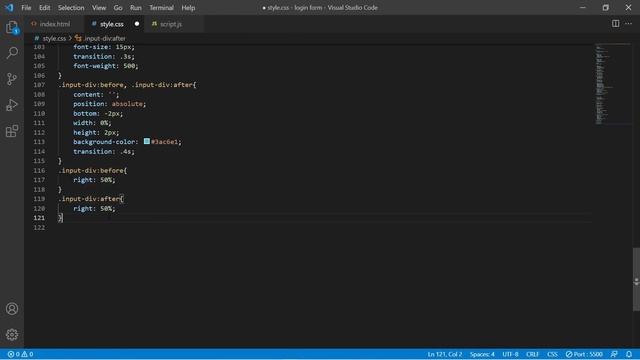
Task: Click 'right: 50%;' on line 120
Action: click(x=94, y=208)
